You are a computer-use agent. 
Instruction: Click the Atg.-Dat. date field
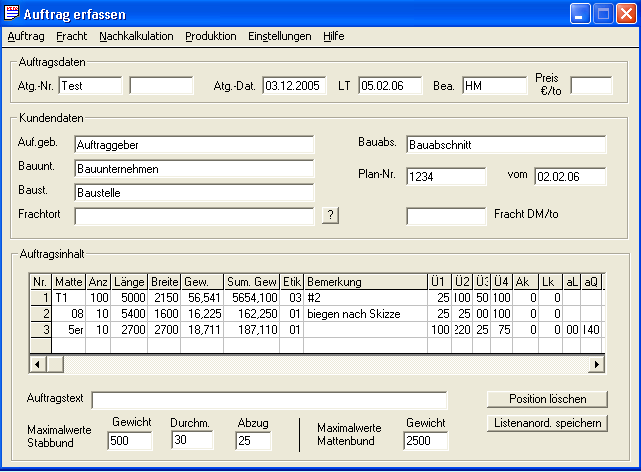(295, 86)
